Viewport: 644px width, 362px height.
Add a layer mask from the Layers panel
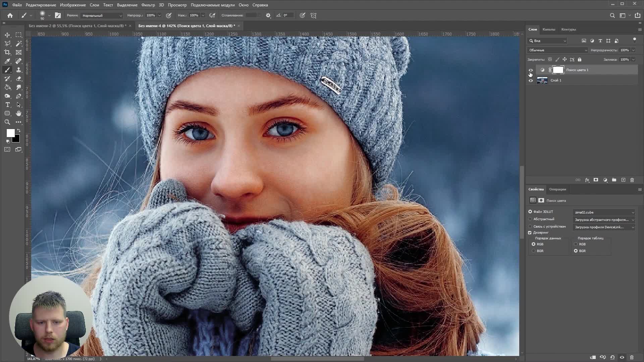[596, 180]
